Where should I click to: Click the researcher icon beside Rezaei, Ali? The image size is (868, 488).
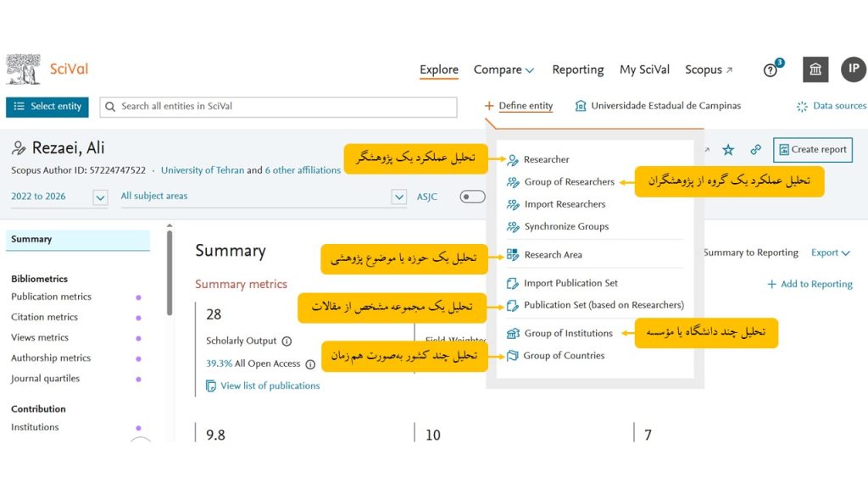(x=19, y=147)
